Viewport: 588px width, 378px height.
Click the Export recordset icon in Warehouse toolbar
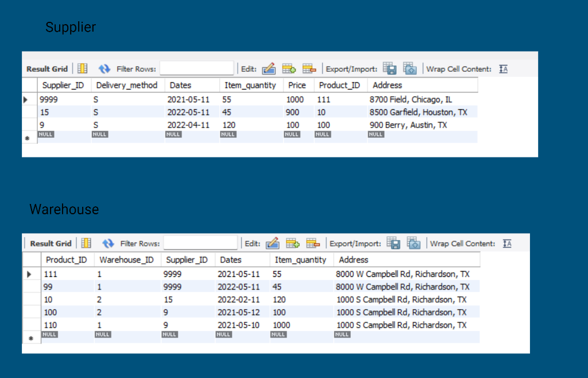click(x=393, y=243)
